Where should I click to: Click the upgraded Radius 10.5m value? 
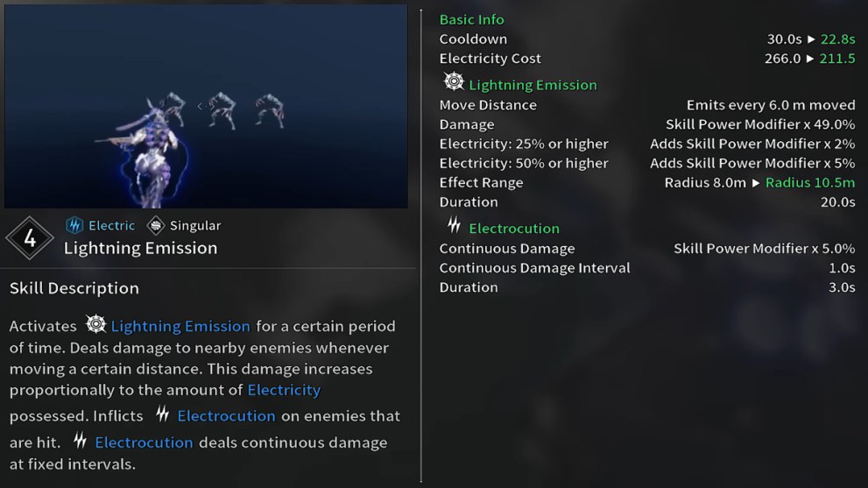coord(810,183)
